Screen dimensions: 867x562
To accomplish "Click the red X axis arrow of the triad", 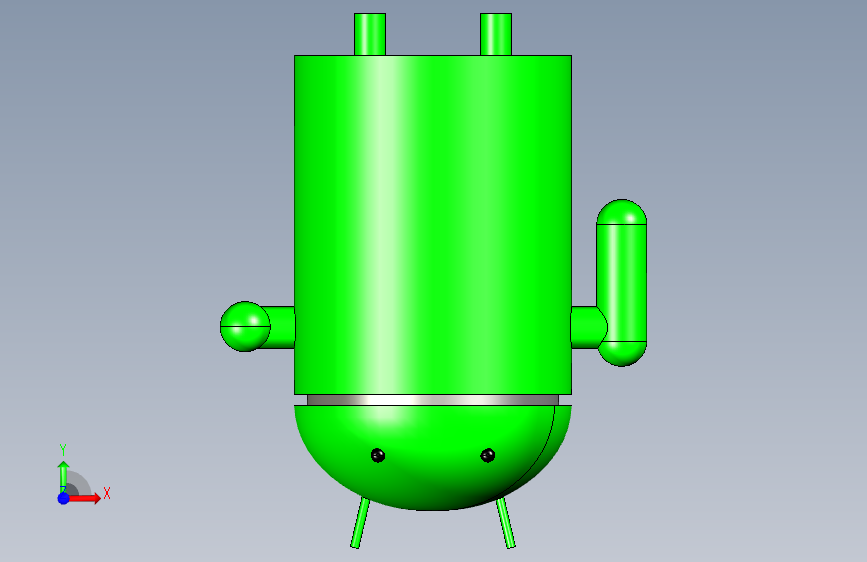I will (85, 498).
